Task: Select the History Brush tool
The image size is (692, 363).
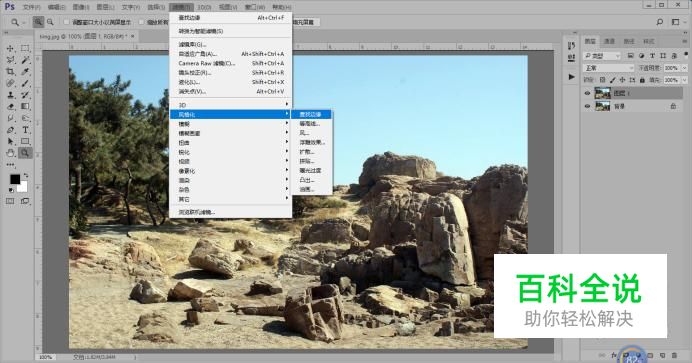Action: tap(25, 95)
